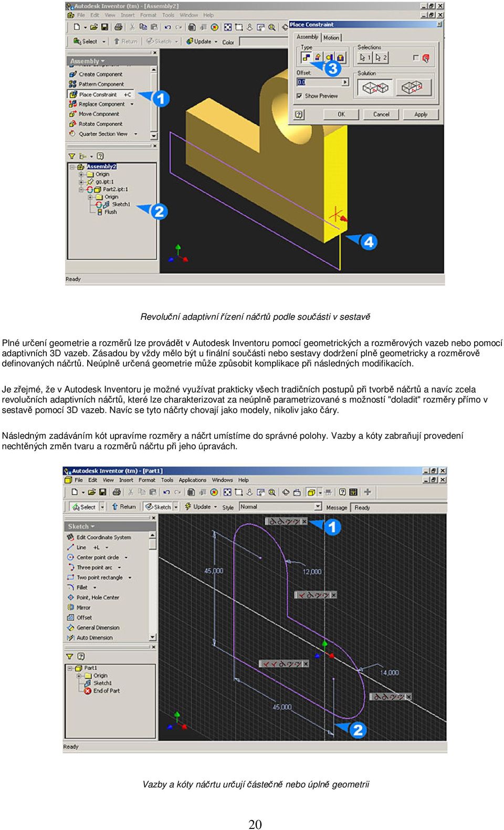Open Quarter Section View dropdown arrow

point(135,134)
